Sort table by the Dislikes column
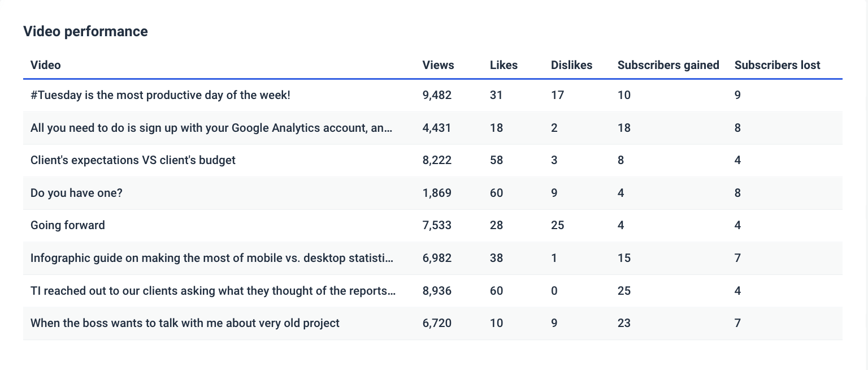Viewport: 868px width, 370px height. (x=571, y=65)
